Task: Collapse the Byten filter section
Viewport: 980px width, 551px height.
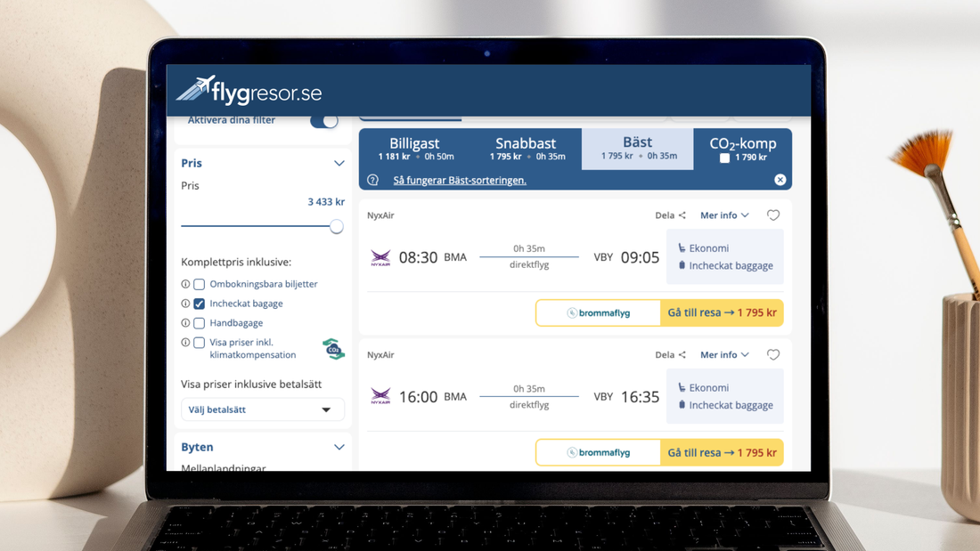Action: coord(339,447)
